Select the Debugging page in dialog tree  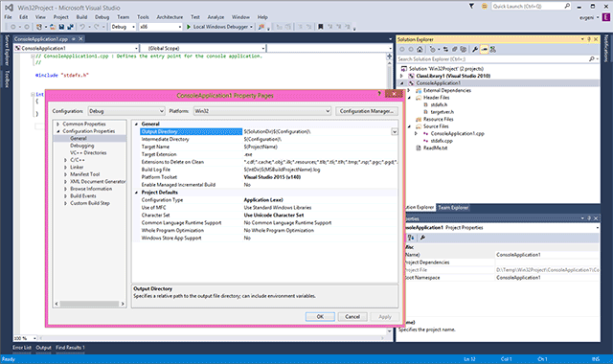(x=82, y=146)
